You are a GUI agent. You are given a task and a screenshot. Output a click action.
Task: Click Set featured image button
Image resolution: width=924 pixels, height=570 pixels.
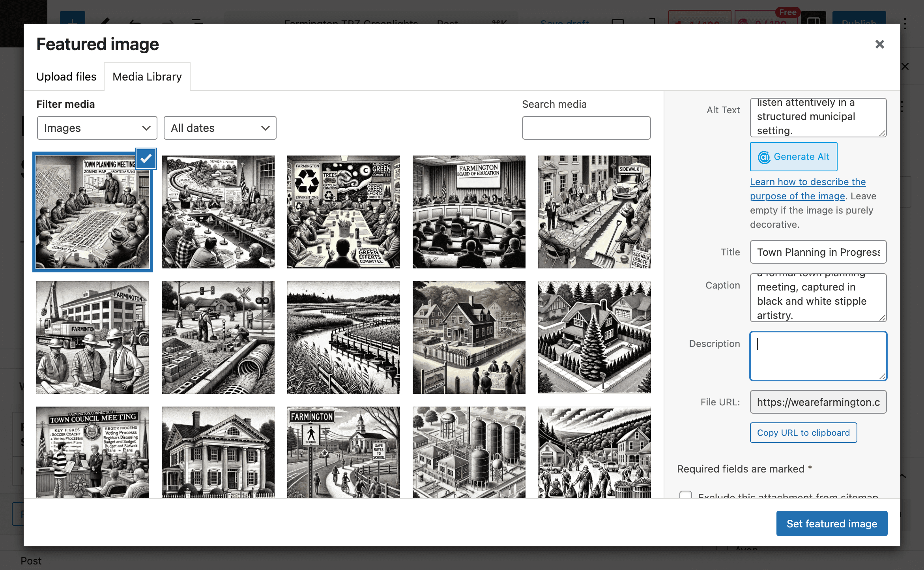pyautogui.click(x=832, y=523)
